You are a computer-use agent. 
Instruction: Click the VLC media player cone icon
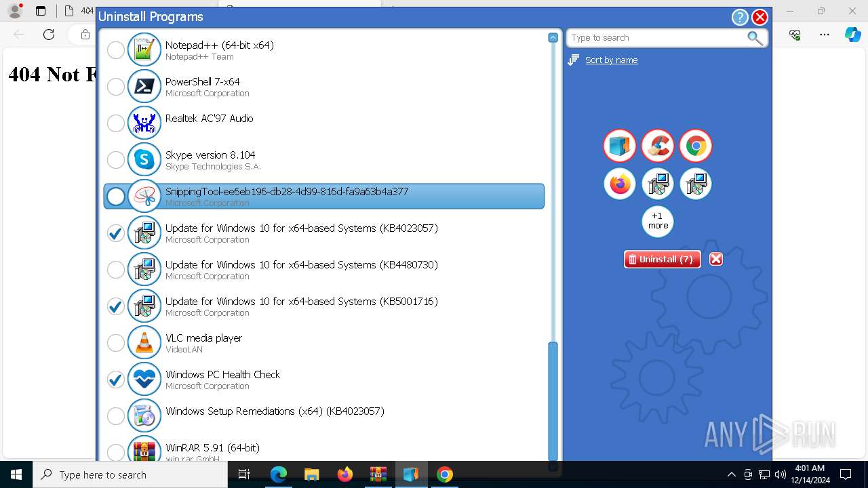(144, 342)
